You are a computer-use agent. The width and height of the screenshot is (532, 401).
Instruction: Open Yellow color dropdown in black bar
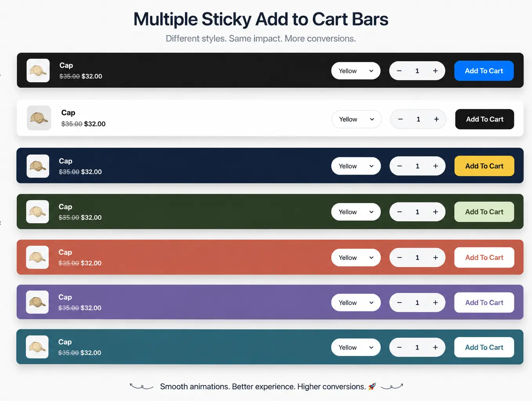pos(356,71)
